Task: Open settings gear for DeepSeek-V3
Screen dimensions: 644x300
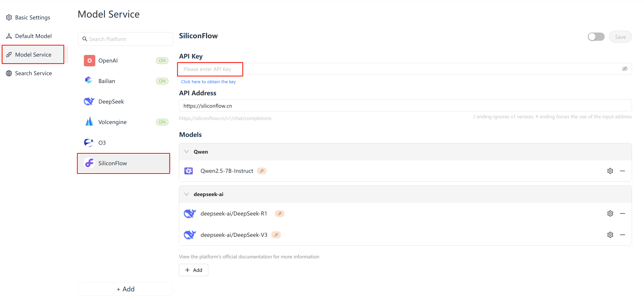Action: (610, 235)
